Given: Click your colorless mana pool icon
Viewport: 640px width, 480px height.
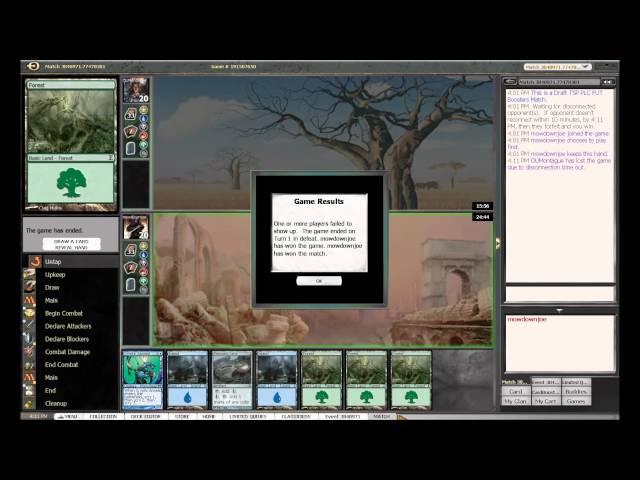Looking at the screenshot, I should (144, 290).
